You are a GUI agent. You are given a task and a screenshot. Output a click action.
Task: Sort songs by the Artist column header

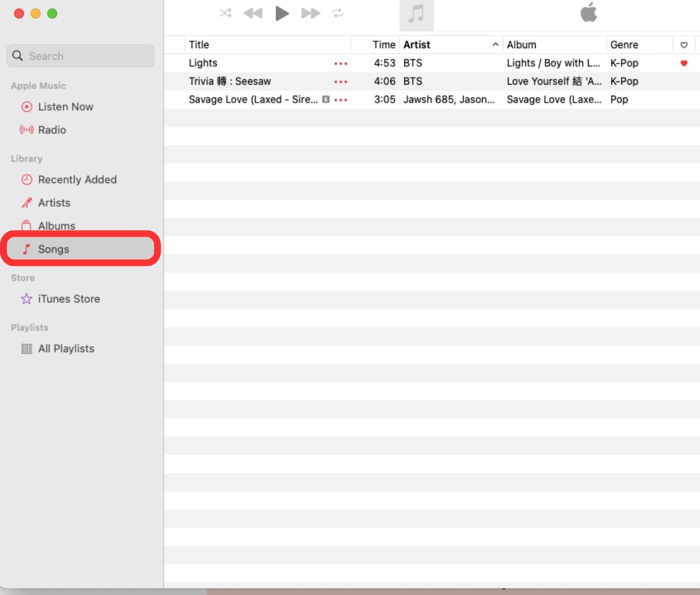[451, 45]
